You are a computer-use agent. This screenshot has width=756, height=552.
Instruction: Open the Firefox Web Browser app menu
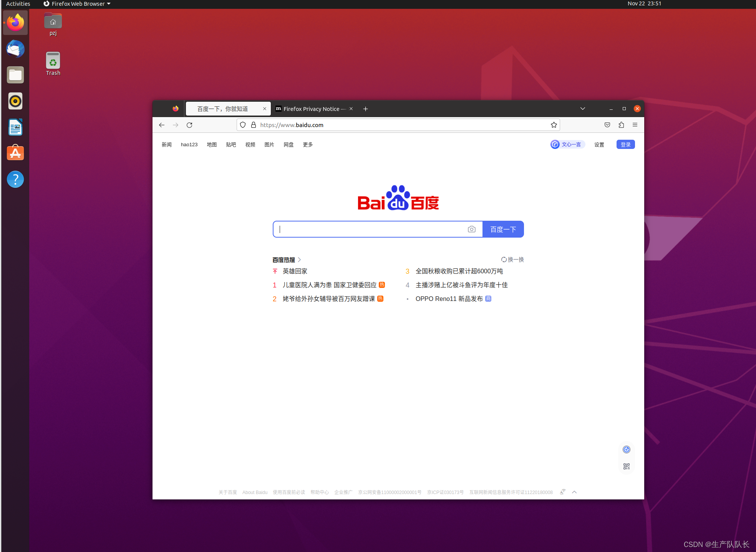[77, 4]
